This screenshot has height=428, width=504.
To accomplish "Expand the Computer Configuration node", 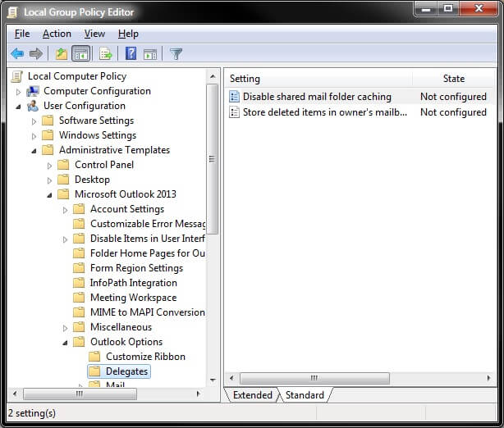I will click(x=18, y=92).
